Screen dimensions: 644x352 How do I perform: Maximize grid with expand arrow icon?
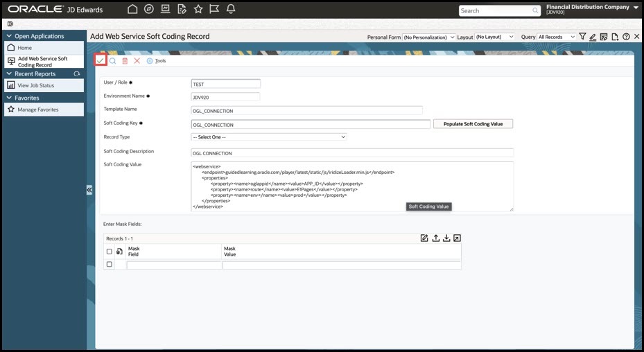coord(457,238)
